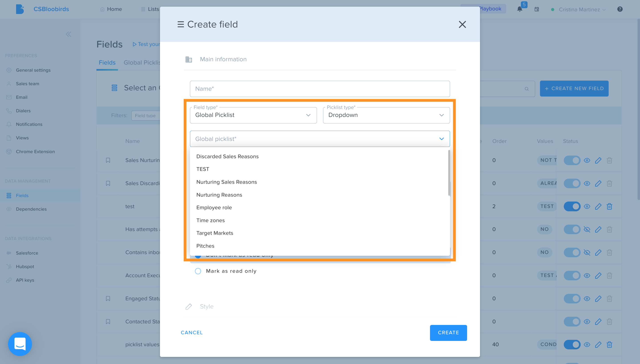Click CREATE NEW FIELD button
Image resolution: width=640 pixels, height=364 pixels.
point(574,89)
